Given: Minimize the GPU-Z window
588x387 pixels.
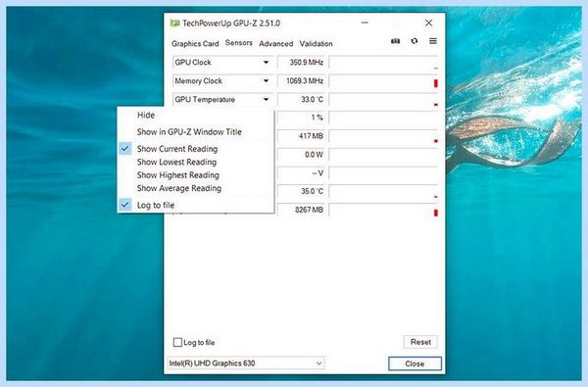Looking at the screenshot, I should click(x=365, y=23).
